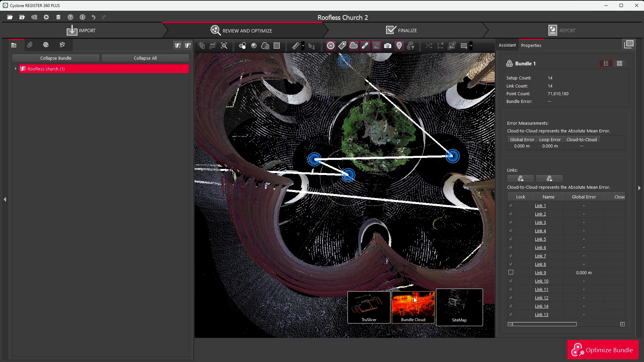
Task: Open the ruler tool dropdown arrow
Action: [x=303, y=46]
